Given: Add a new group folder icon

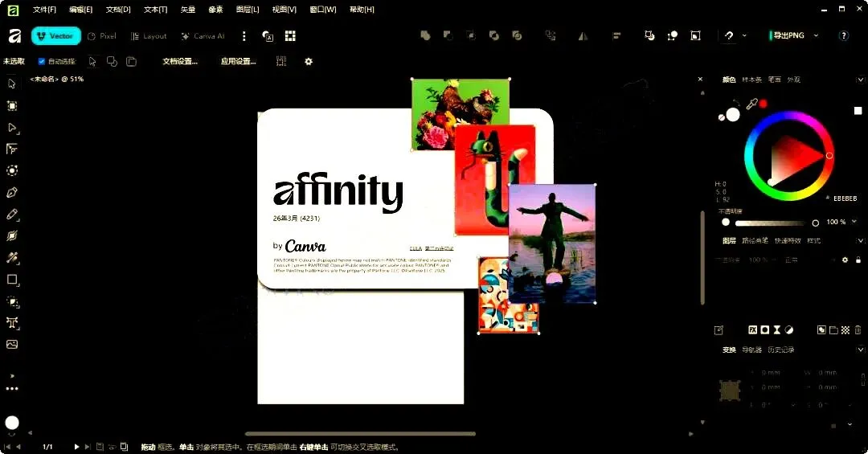Looking at the screenshot, I should [x=833, y=329].
